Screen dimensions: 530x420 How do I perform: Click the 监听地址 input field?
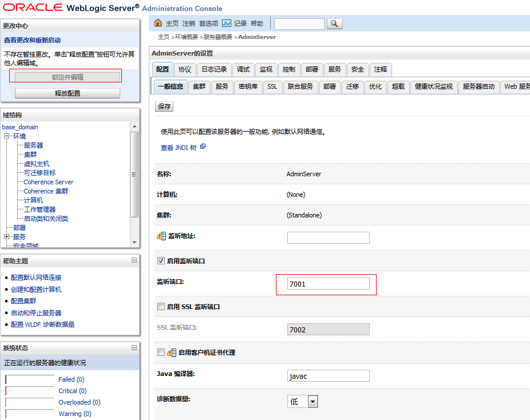pyautogui.click(x=328, y=237)
